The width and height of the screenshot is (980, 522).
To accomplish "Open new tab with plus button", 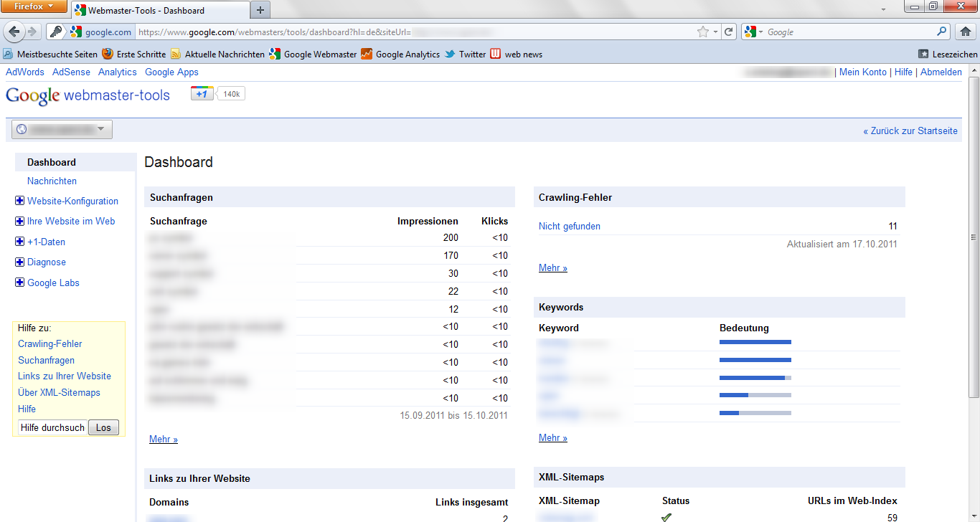I will click(260, 10).
